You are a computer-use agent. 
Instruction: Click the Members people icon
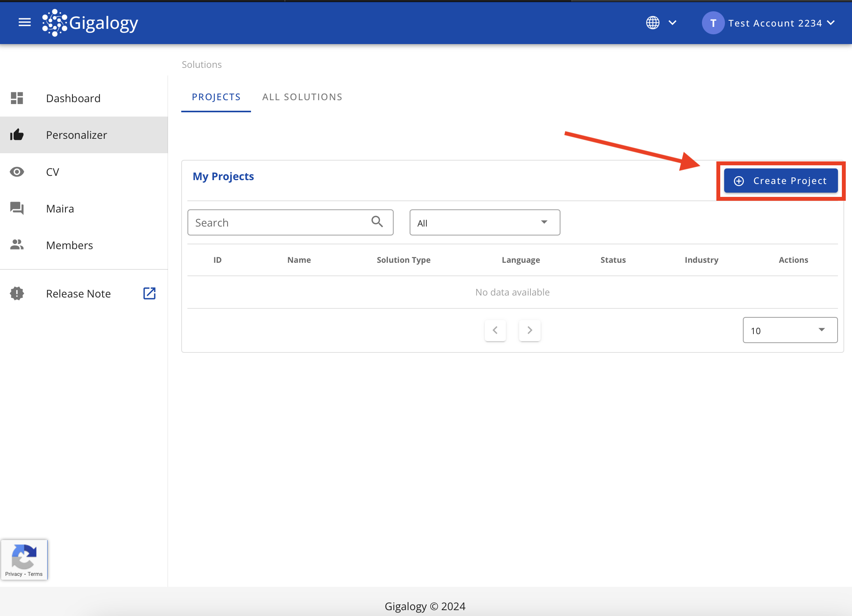point(17,245)
